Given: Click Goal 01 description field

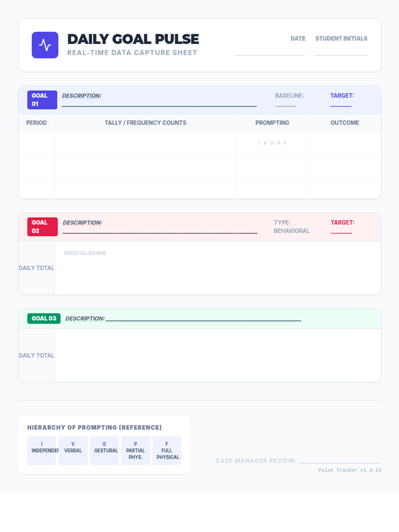Looking at the screenshot, I should (x=159, y=104).
